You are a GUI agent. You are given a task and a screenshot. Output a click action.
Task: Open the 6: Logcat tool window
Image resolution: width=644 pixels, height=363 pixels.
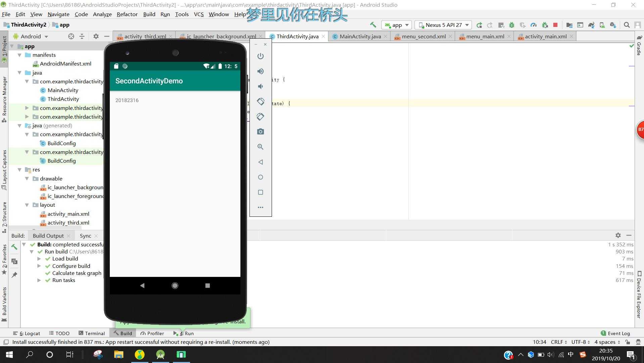click(27, 333)
